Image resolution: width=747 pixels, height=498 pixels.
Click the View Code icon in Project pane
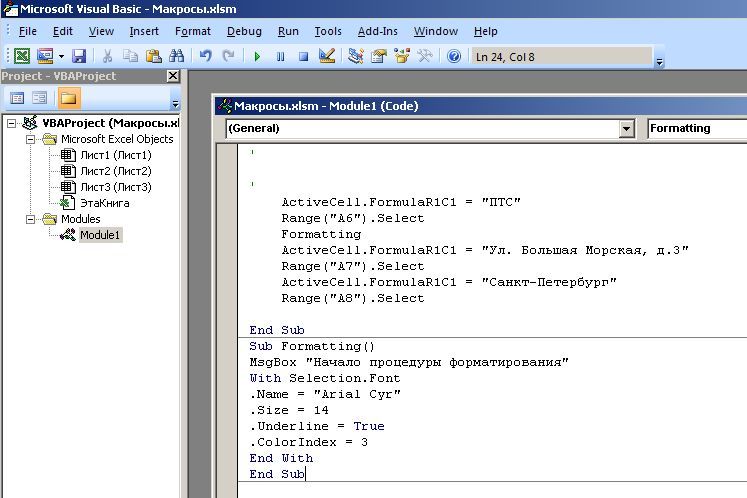click(x=17, y=98)
